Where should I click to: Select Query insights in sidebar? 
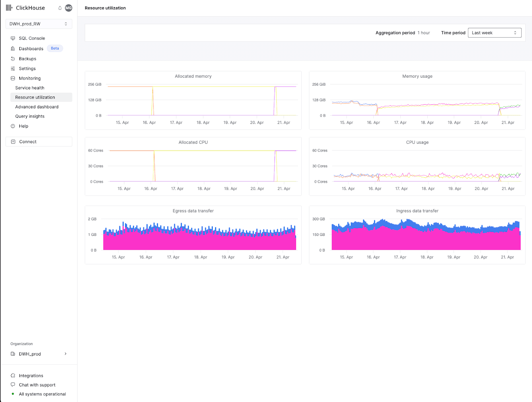click(x=30, y=116)
